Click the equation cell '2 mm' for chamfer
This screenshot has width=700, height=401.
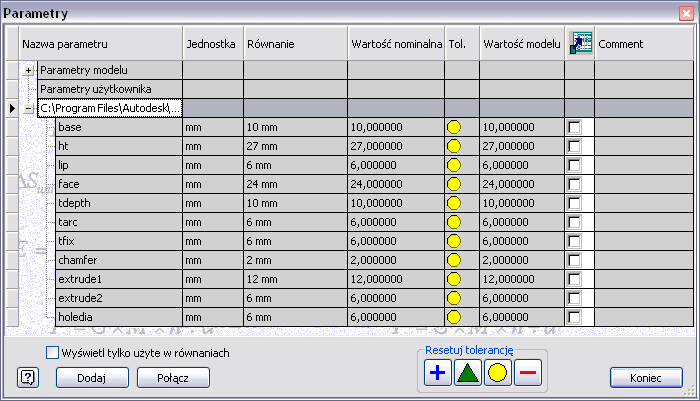pyautogui.click(x=295, y=260)
